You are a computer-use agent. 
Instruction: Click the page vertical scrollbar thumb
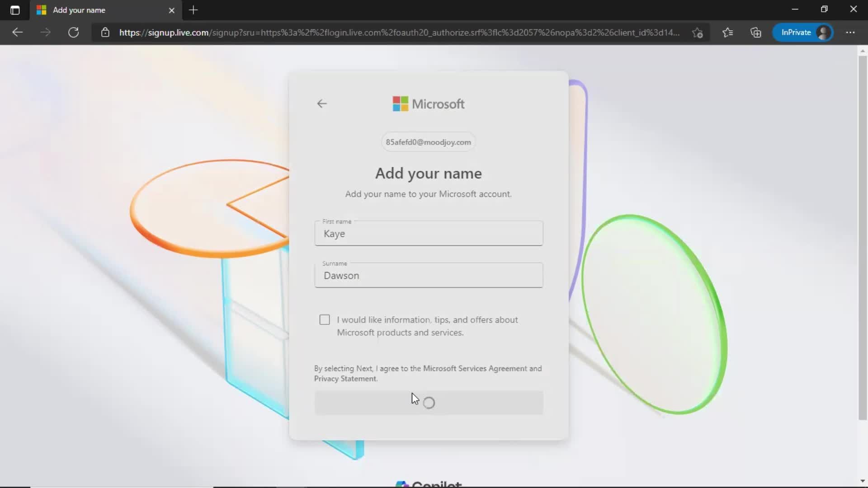pos(863,237)
